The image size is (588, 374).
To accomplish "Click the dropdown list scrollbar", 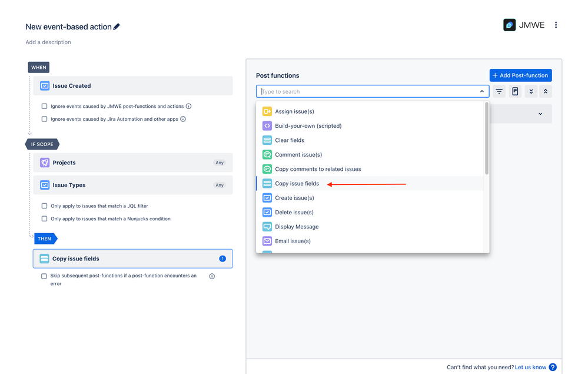I will (x=487, y=139).
